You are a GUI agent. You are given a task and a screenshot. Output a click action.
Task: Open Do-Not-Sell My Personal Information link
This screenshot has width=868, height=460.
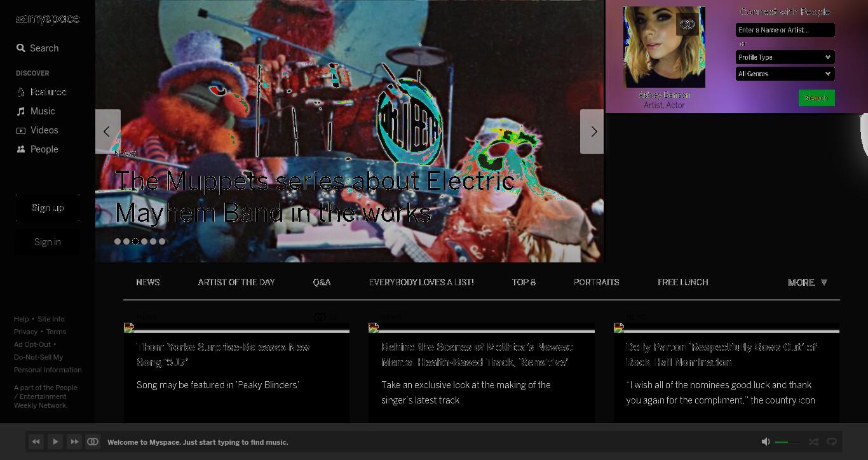pos(48,363)
